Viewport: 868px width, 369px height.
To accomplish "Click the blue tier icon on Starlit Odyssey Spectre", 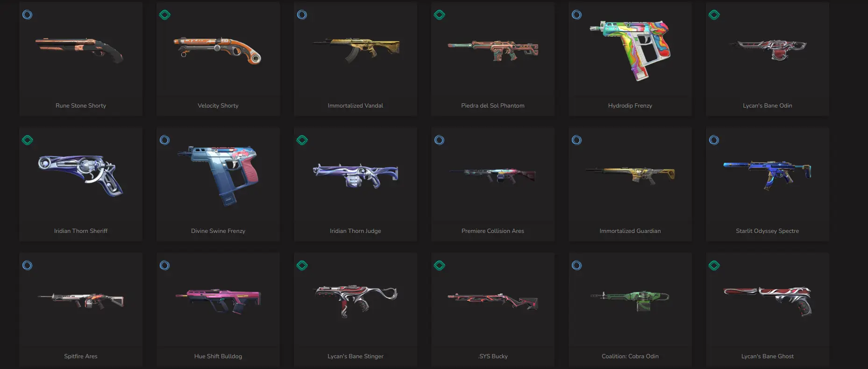I will [x=714, y=140].
